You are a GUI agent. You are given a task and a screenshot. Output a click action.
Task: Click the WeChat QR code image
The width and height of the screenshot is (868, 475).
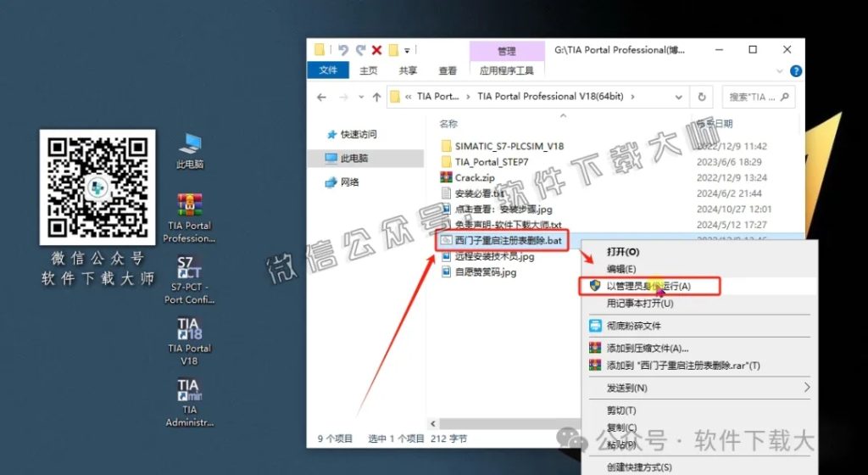click(x=97, y=187)
